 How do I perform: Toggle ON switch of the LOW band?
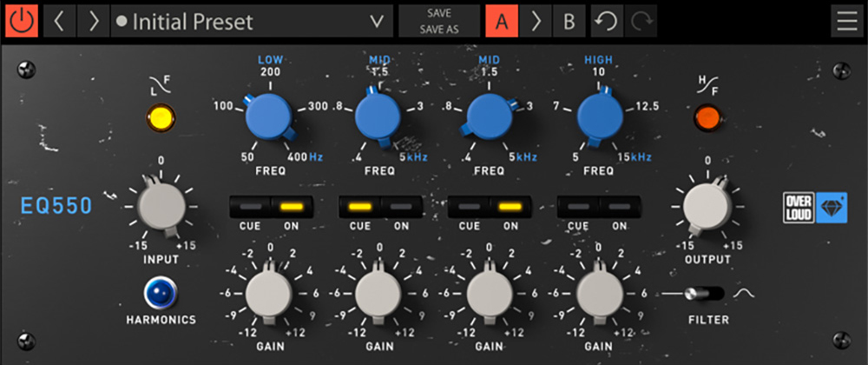[292, 207]
